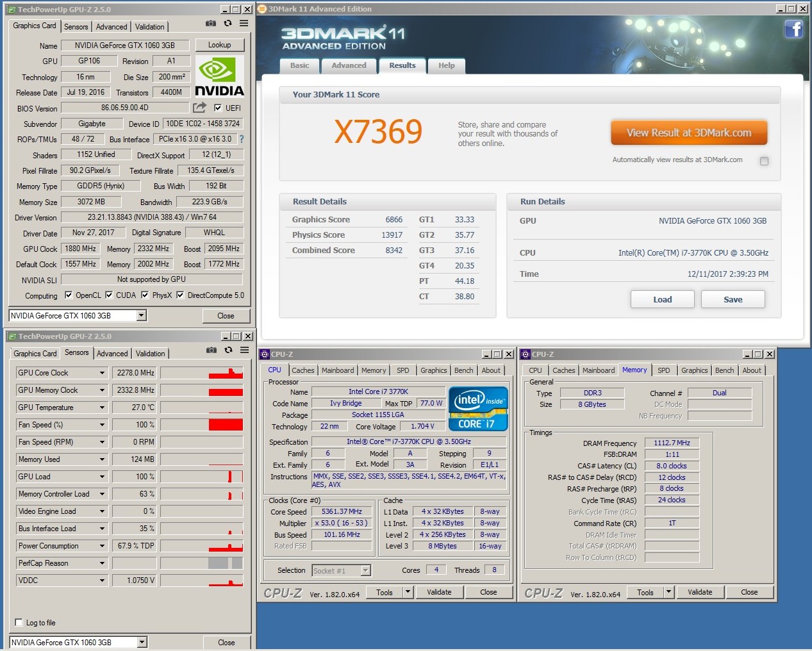This screenshot has width=812, height=651.
Task: Open the GPU Temperature sensor dropdown
Action: [x=102, y=408]
